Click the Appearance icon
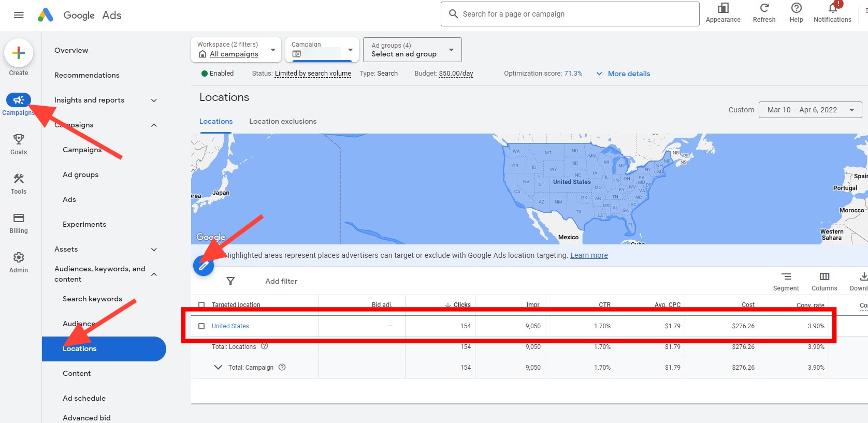 723,8
